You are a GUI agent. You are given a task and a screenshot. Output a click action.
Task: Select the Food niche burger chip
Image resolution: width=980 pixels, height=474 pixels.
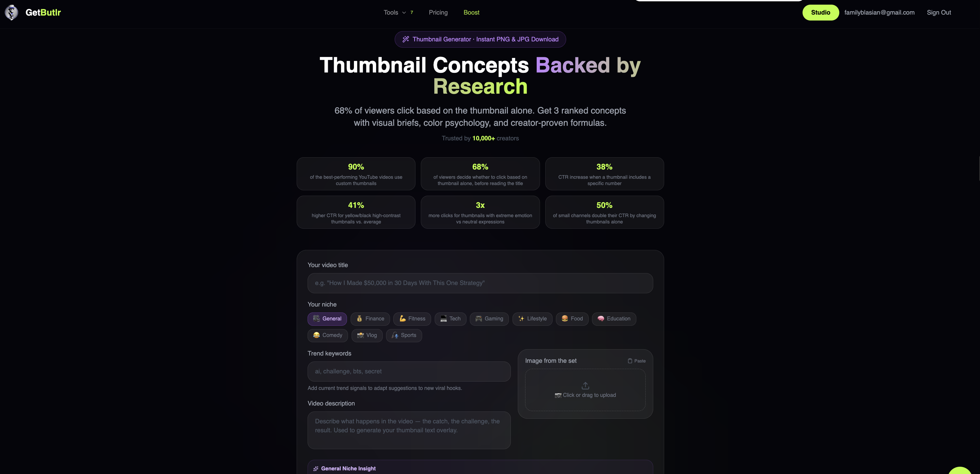click(572, 319)
